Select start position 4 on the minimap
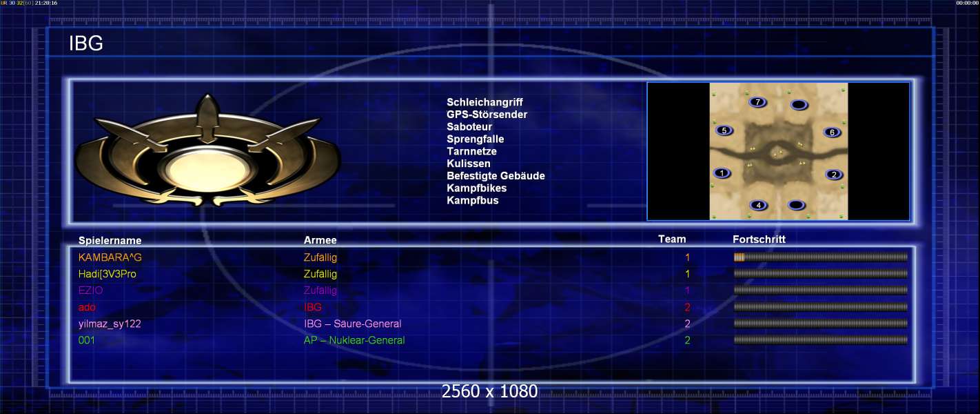 point(759,205)
